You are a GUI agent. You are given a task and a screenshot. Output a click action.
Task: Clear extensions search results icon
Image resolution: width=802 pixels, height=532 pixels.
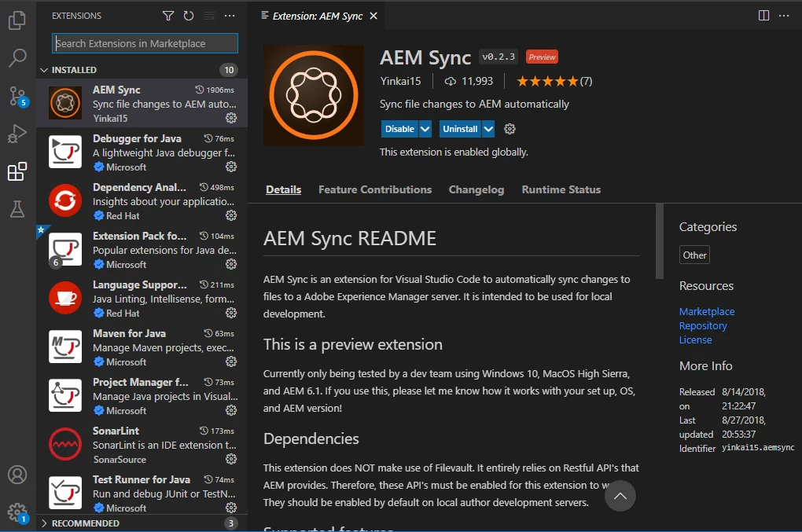(209, 16)
